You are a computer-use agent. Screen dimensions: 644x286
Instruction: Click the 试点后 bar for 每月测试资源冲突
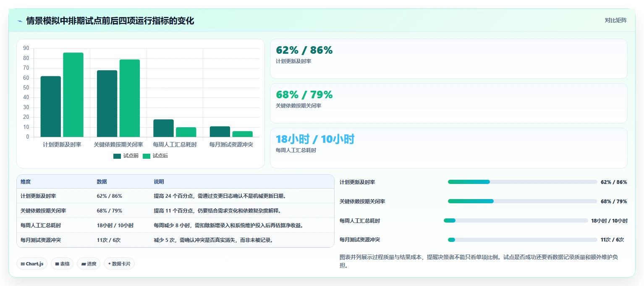click(x=243, y=134)
